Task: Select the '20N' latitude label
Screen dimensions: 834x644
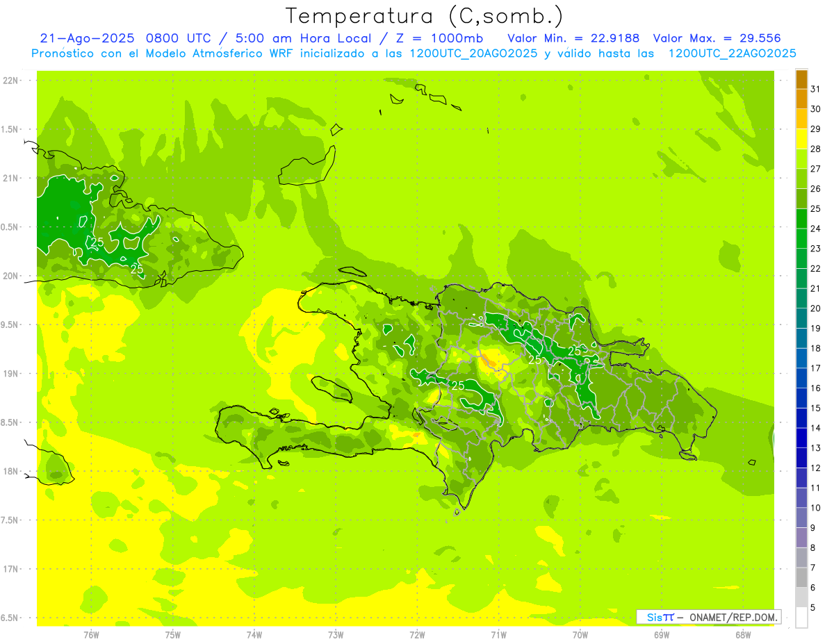Action: [11, 276]
